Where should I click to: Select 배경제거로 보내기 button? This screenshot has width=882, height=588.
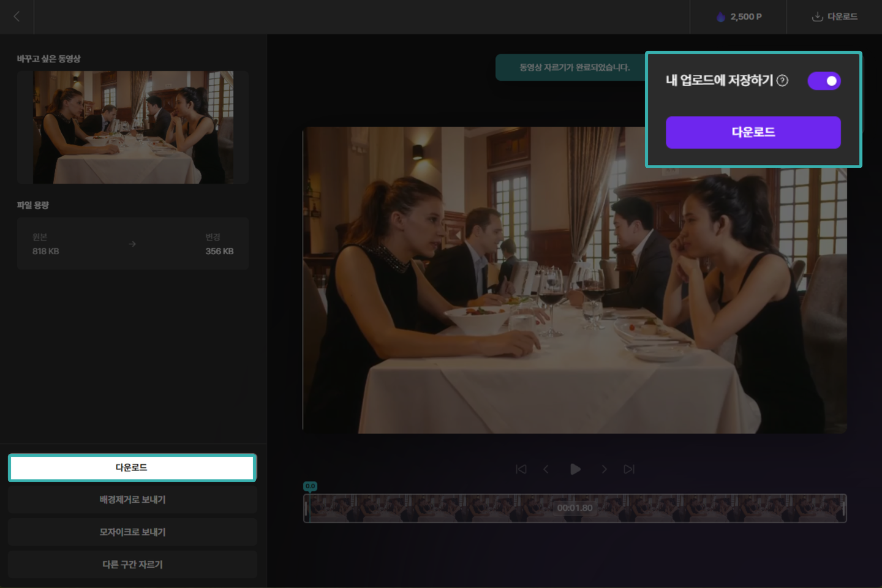(x=132, y=500)
